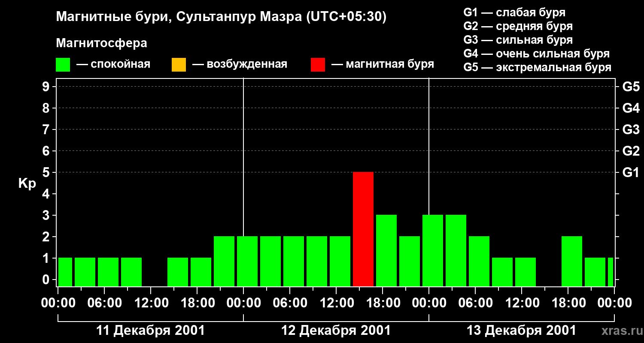Click the 'G5 — экстремальная буря' legend line
Image resolution: width=644 pixels, height=343 pixels.
[537, 67]
